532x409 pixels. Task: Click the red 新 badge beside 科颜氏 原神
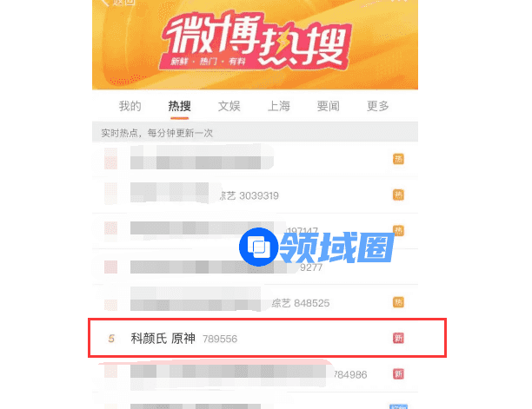pos(398,338)
